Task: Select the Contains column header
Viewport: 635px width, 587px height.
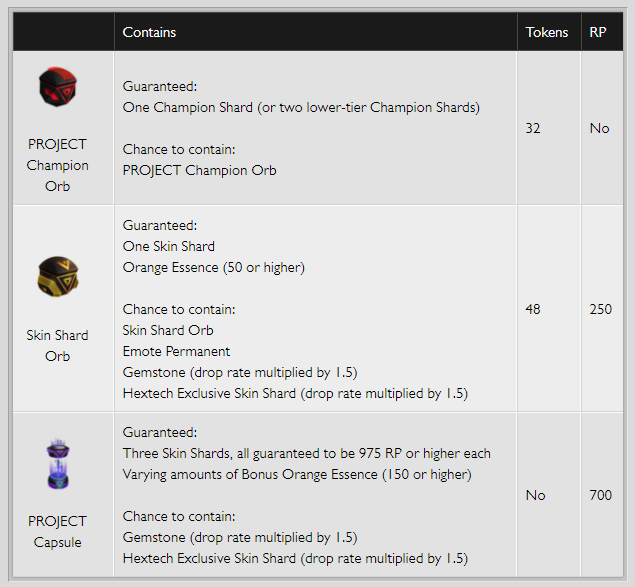Action: click(149, 32)
